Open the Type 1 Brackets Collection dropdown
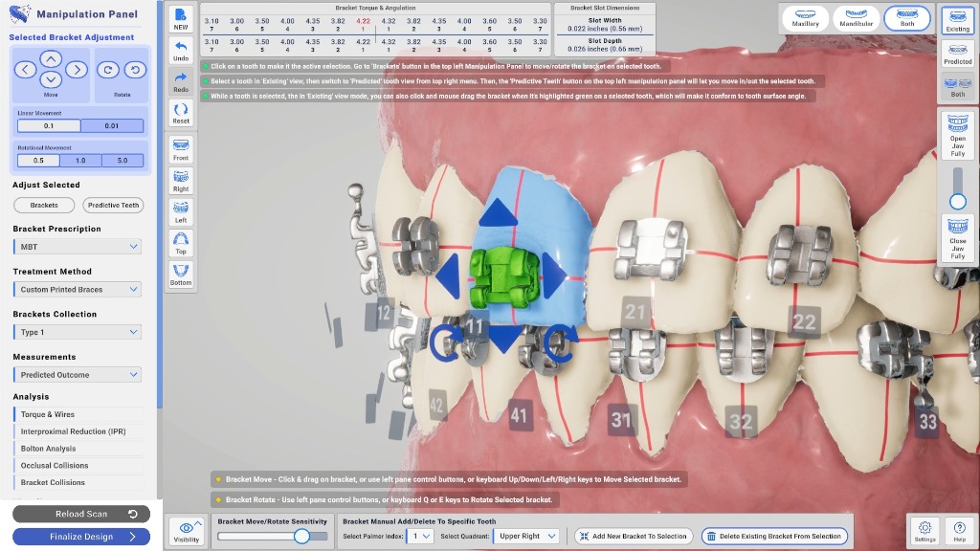The width and height of the screenshot is (980, 551). click(x=78, y=332)
